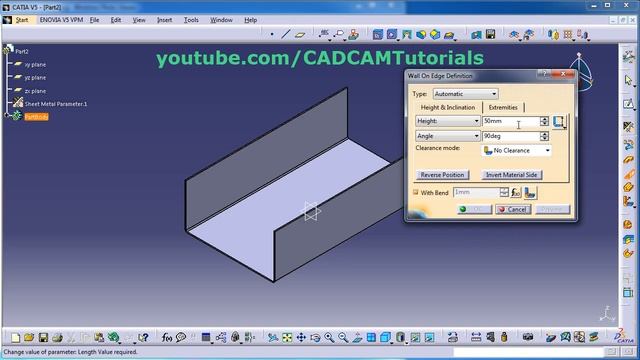
Task: Select zx plane in the tree
Action: point(35,91)
